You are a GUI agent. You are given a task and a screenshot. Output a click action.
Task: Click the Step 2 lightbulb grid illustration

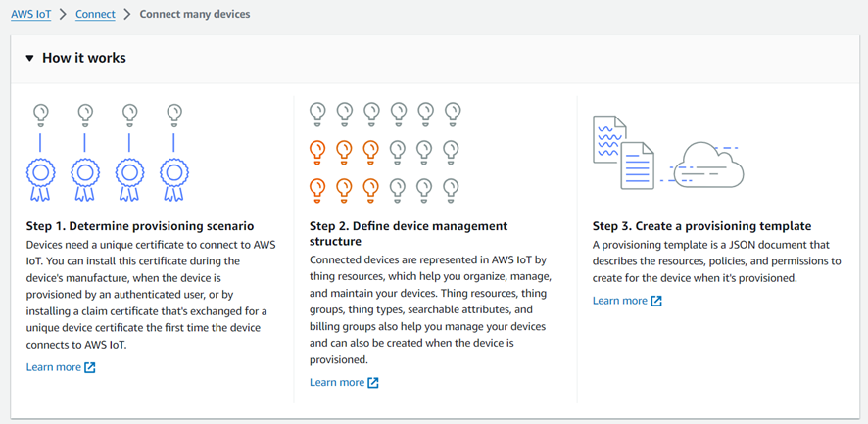coord(384,153)
